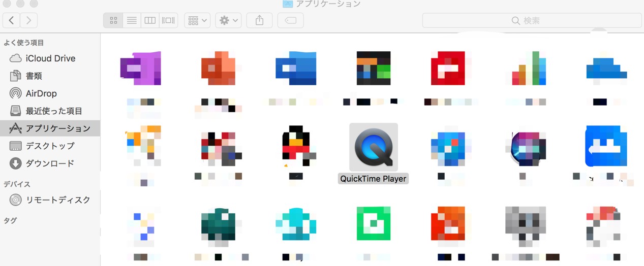This screenshot has width=644, height=266.
Task: Select the dark teal pixelated app icon
Action: click(218, 223)
